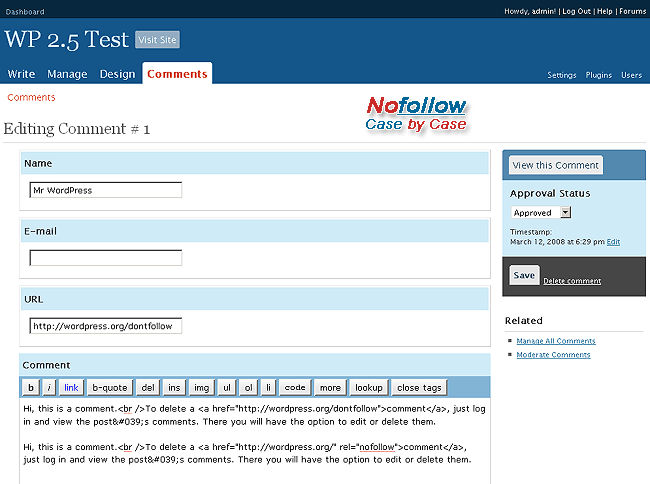Viewport: 650px width, 484px height.
Task: Click the Comments submenu link
Action: 31,97
